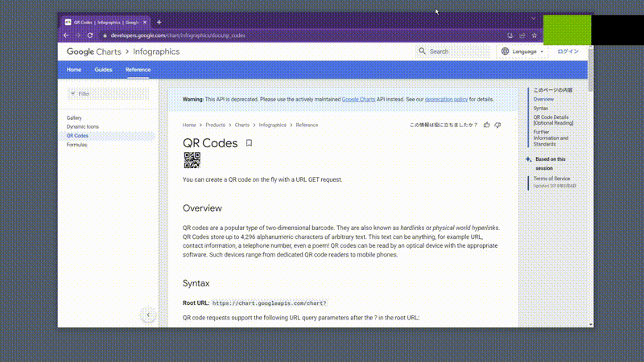The height and width of the screenshot is (362, 644).
Task: Go back with the browser back arrow
Action: [66, 35]
